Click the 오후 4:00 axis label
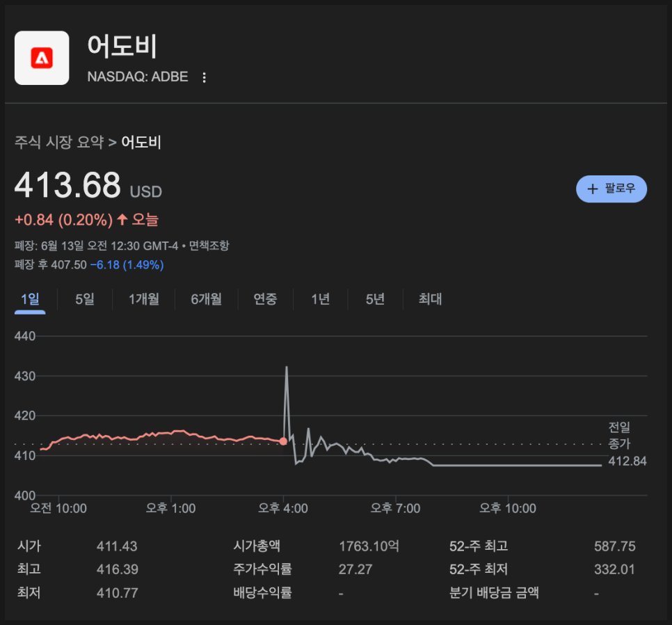The width and height of the screenshot is (672, 625). tap(283, 508)
